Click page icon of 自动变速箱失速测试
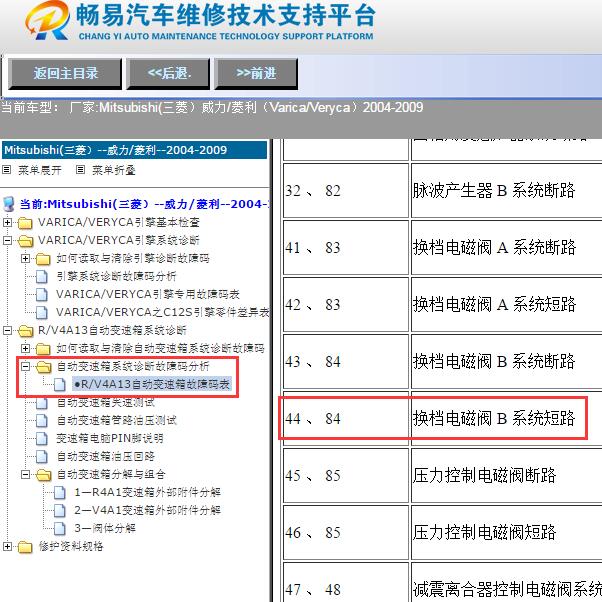This screenshot has height=602, width=602. pos(41,402)
